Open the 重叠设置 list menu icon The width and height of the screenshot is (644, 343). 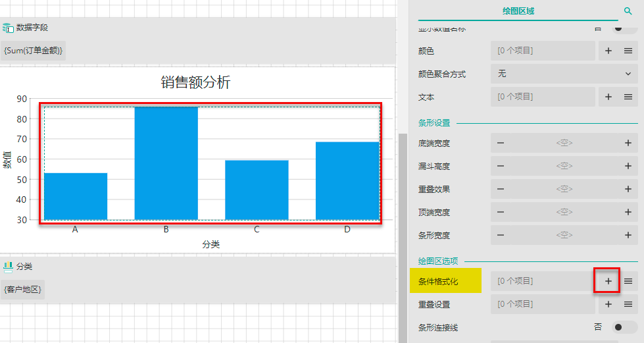628,304
